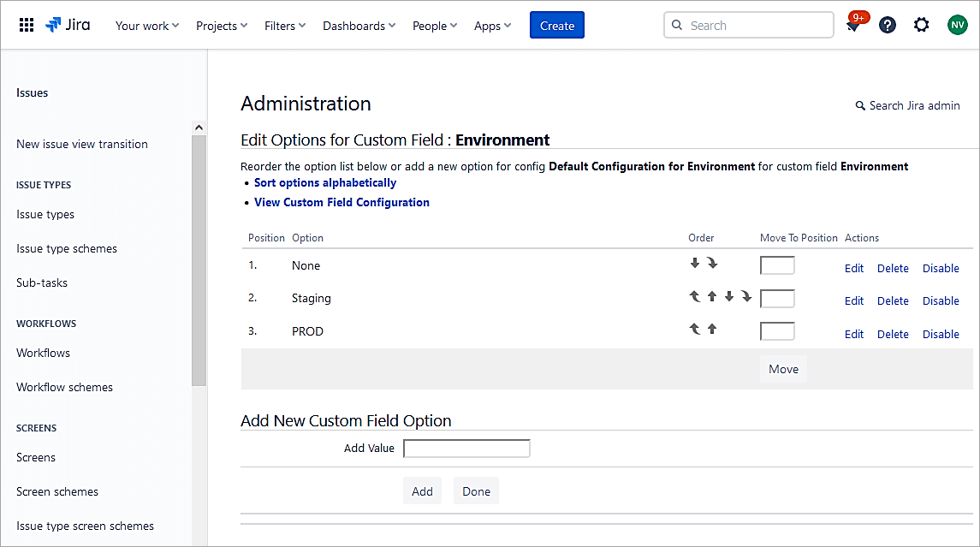Viewport: 980px width, 547px height.
Task: Move None option down one position
Action: click(695, 264)
